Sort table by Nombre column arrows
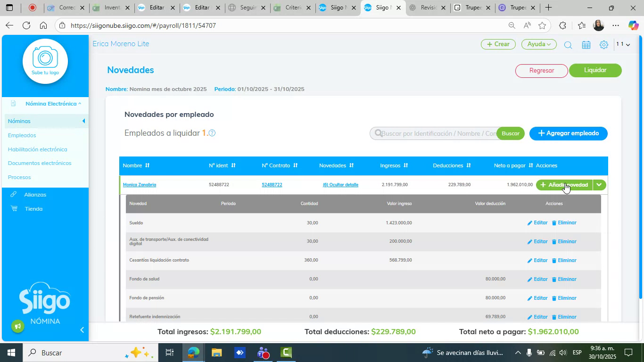Viewport: 644px width, 362px height. pos(147,165)
